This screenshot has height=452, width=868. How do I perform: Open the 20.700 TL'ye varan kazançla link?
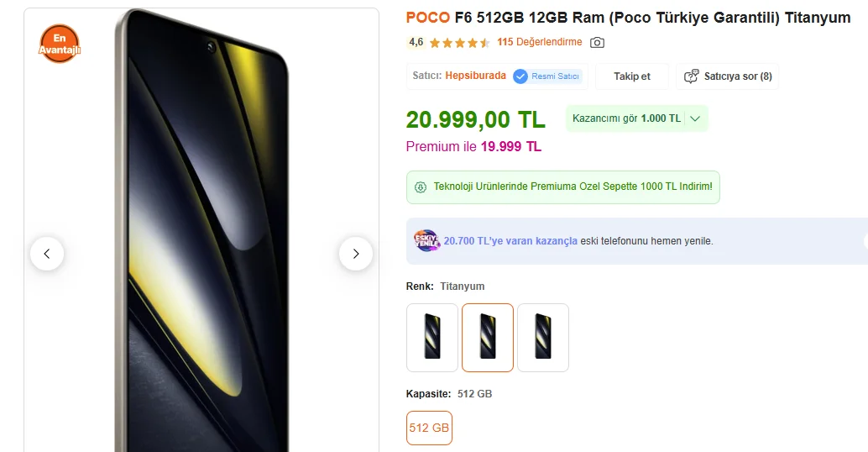(510, 241)
